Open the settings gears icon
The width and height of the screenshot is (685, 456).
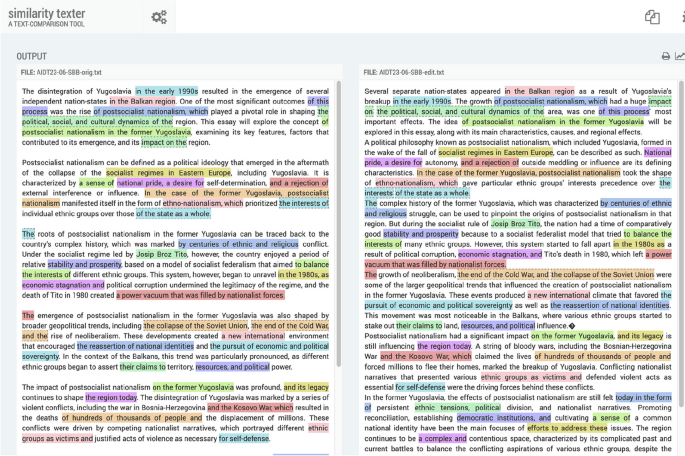158,17
